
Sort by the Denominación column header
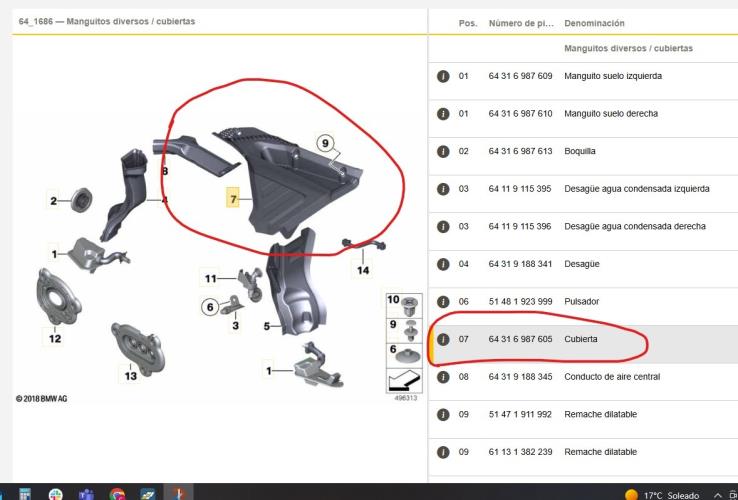(x=594, y=23)
